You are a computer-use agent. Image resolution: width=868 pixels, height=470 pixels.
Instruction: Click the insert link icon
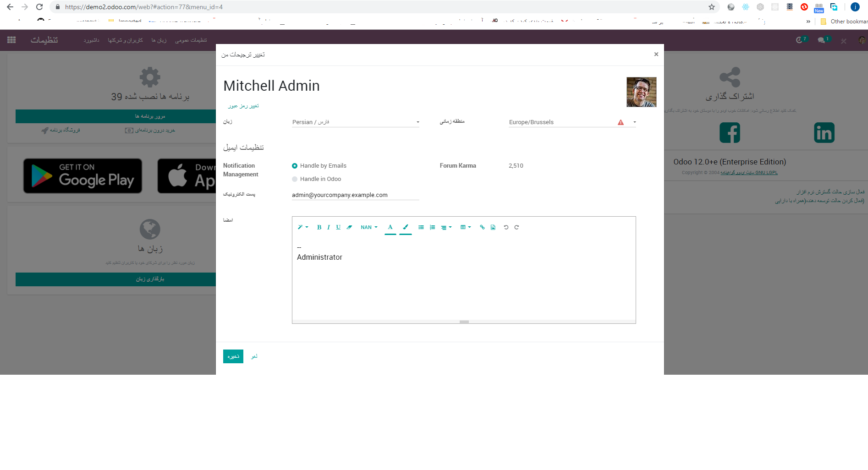coord(482,227)
